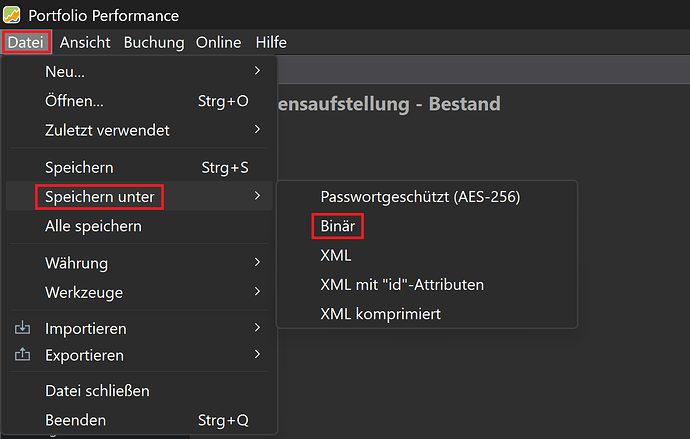
Task: Open the Online menu
Action: pyautogui.click(x=218, y=42)
